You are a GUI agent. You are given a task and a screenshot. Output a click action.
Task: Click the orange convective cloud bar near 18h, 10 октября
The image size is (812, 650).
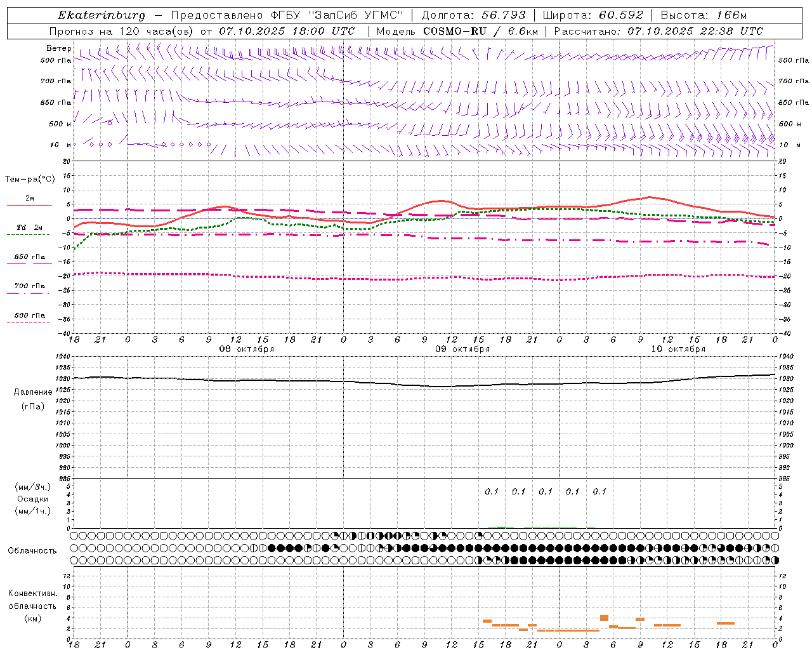coord(726,623)
